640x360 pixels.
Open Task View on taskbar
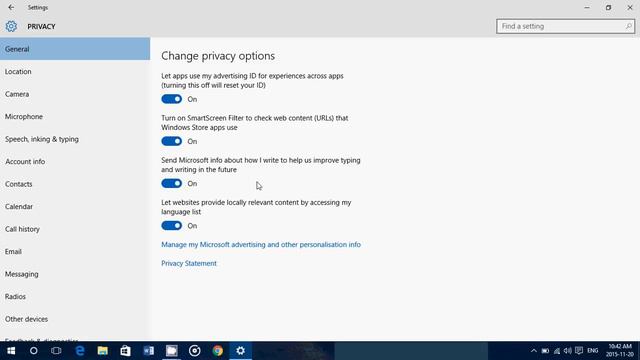pos(56,351)
